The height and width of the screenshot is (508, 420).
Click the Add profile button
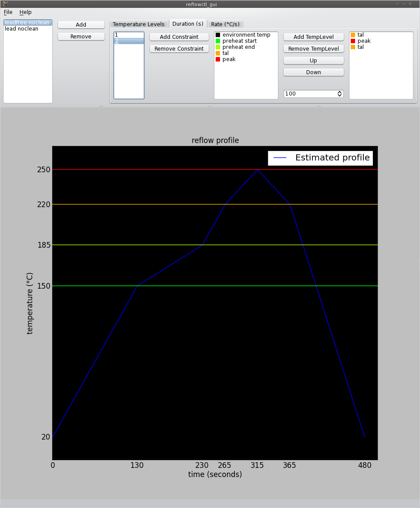click(x=81, y=25)
